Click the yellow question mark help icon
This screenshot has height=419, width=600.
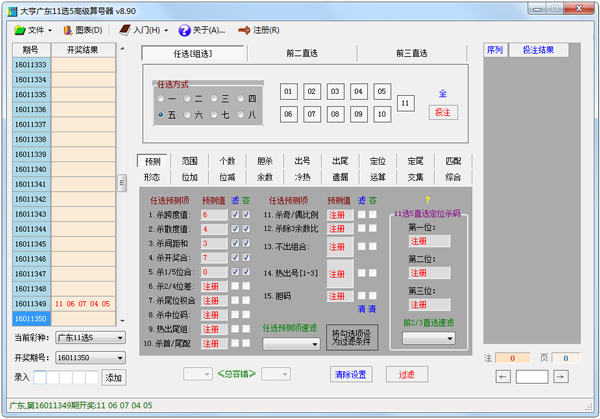(x=427, y=200)
